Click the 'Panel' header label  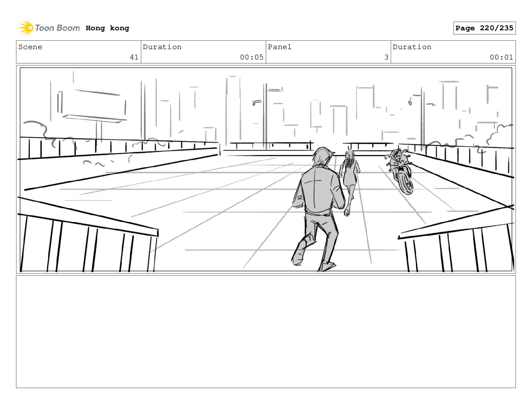280,47
